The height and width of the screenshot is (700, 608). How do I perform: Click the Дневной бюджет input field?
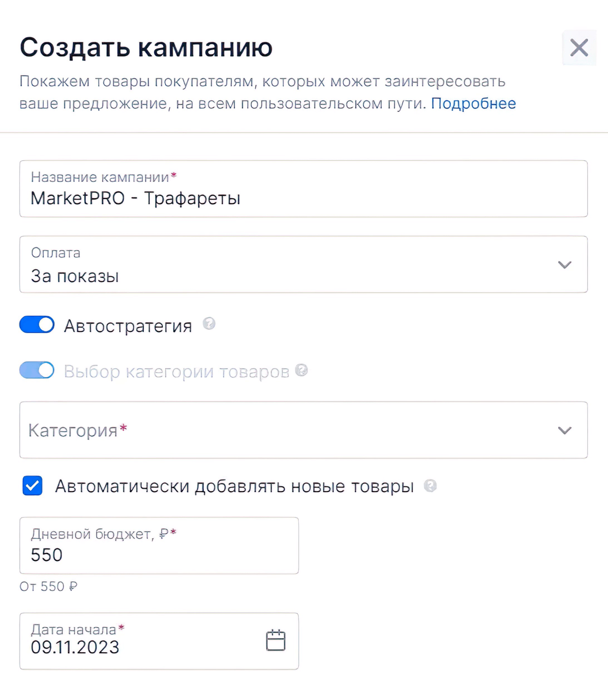(x=159, y=555)
